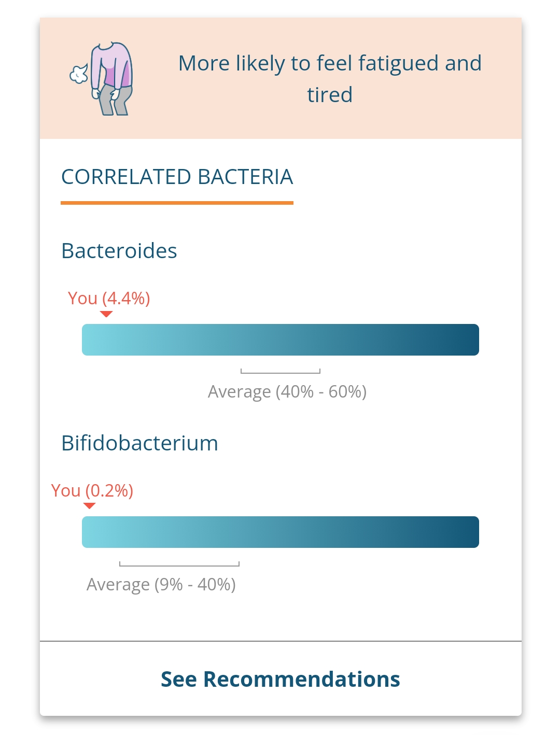Click the red marker above the Bacteroides bar
This screenshot has height=735, width=560.
point(106,314)
